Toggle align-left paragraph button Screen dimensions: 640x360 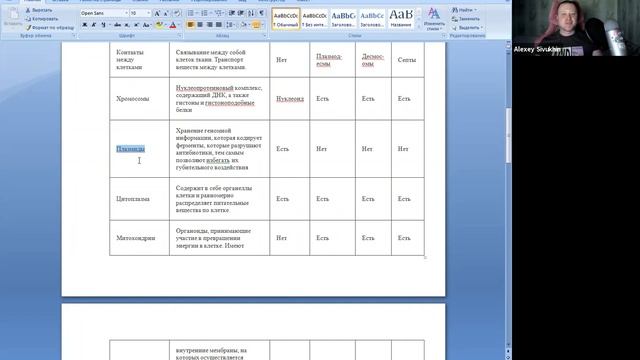[190, 25]
